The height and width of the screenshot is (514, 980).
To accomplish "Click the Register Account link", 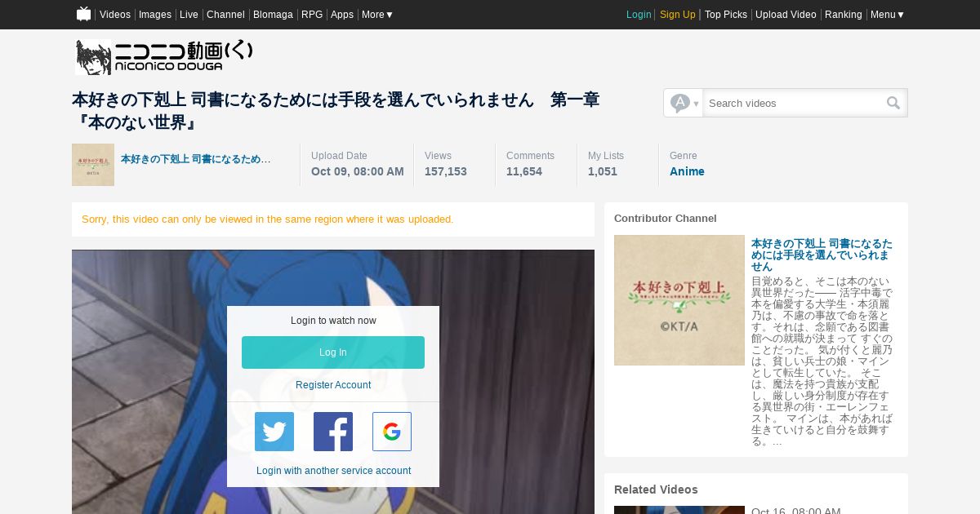I will coord(333,385).
